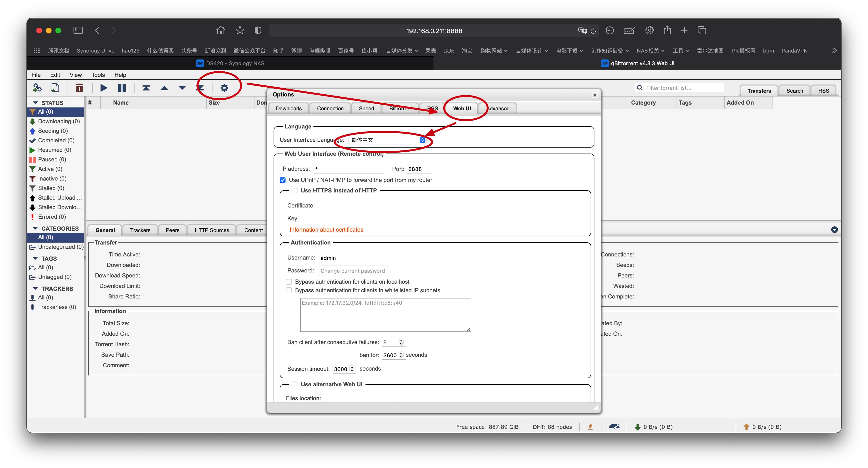Collapse the STATUS section in sidebar

[35, 103]
